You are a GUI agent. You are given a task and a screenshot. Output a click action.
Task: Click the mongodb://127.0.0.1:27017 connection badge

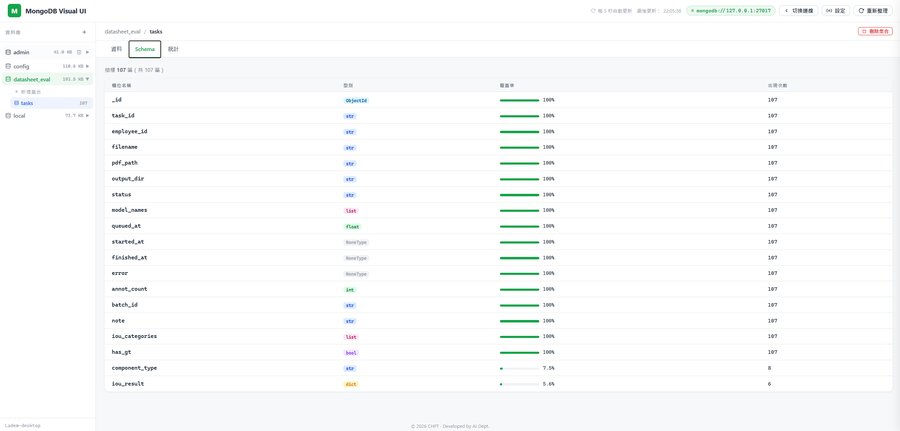pos(731,11)
